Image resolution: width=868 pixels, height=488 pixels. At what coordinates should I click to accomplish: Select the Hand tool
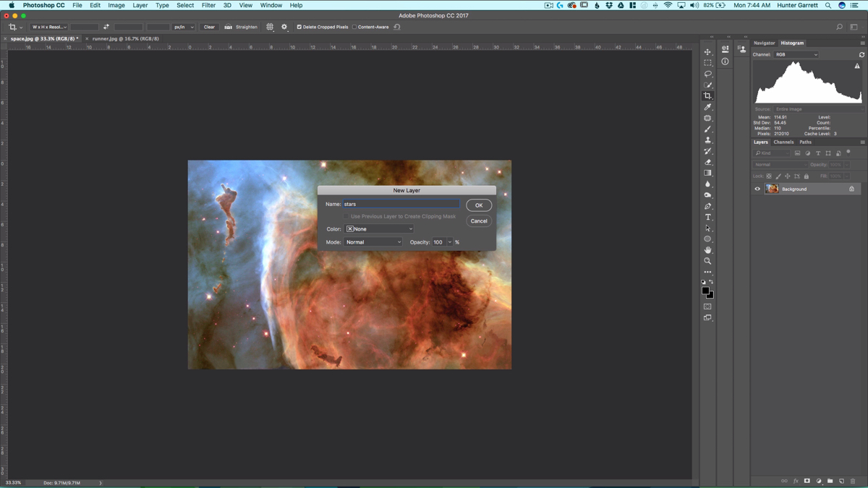(707, 250)
